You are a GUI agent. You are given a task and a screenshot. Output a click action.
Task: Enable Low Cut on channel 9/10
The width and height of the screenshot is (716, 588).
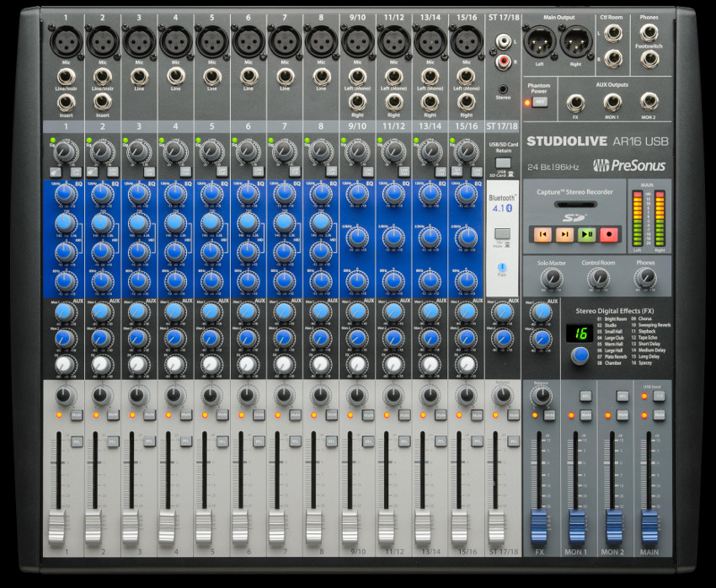pos(367,172)
